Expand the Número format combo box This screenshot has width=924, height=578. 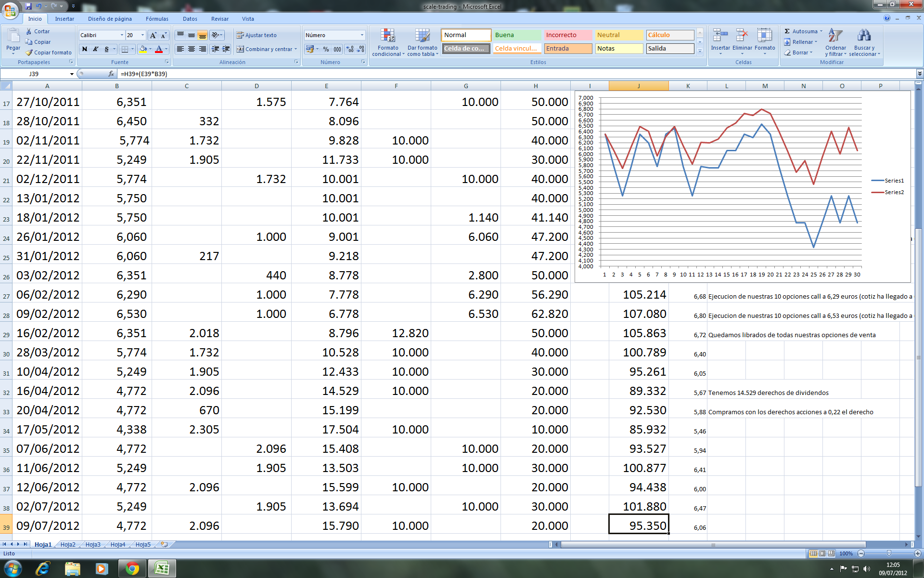[362, 35]
